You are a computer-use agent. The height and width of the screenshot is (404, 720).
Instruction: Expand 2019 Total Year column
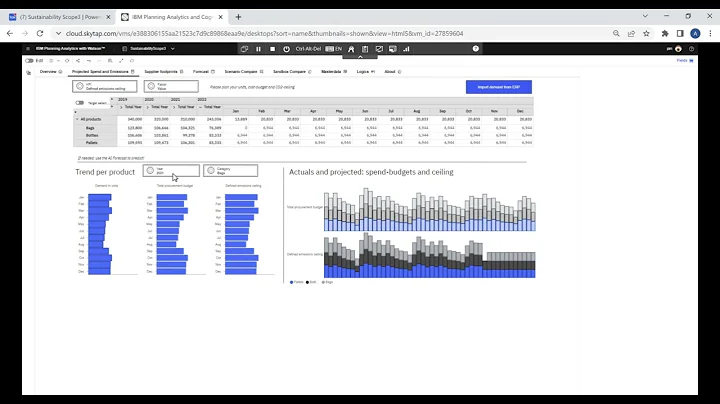tap(121, 107)
